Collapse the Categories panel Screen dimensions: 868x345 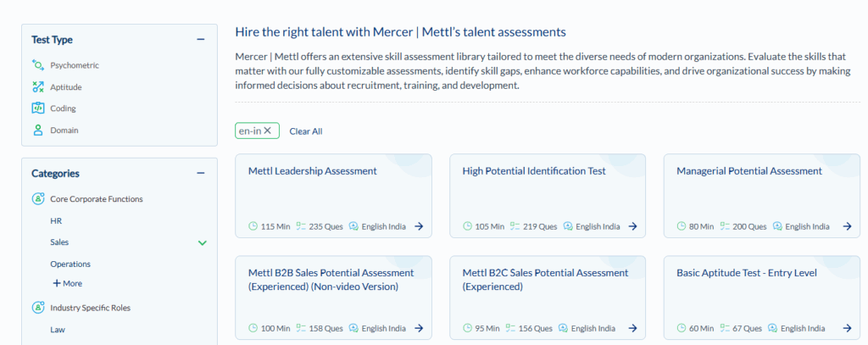200,173
